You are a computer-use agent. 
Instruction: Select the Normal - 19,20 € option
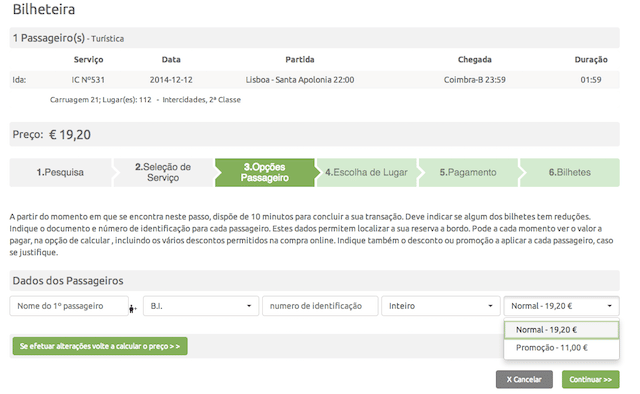pos(562,330)
